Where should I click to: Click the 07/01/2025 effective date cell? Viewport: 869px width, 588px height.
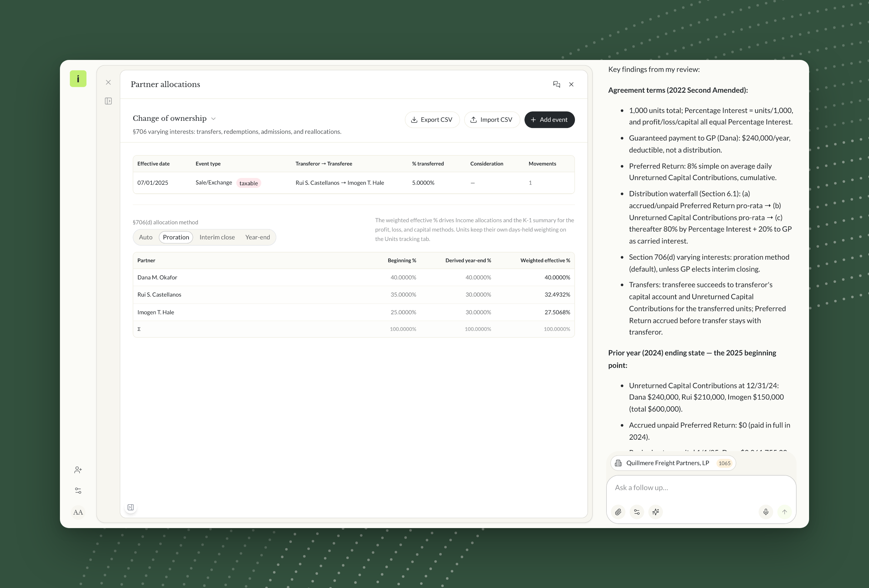tap(153, 183)
